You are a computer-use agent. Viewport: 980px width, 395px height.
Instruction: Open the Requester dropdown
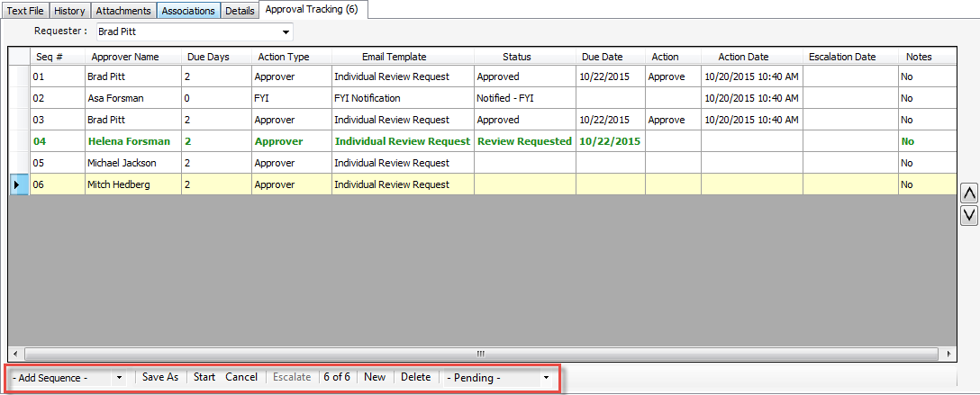pyautogui.click(x=286, y=31)
